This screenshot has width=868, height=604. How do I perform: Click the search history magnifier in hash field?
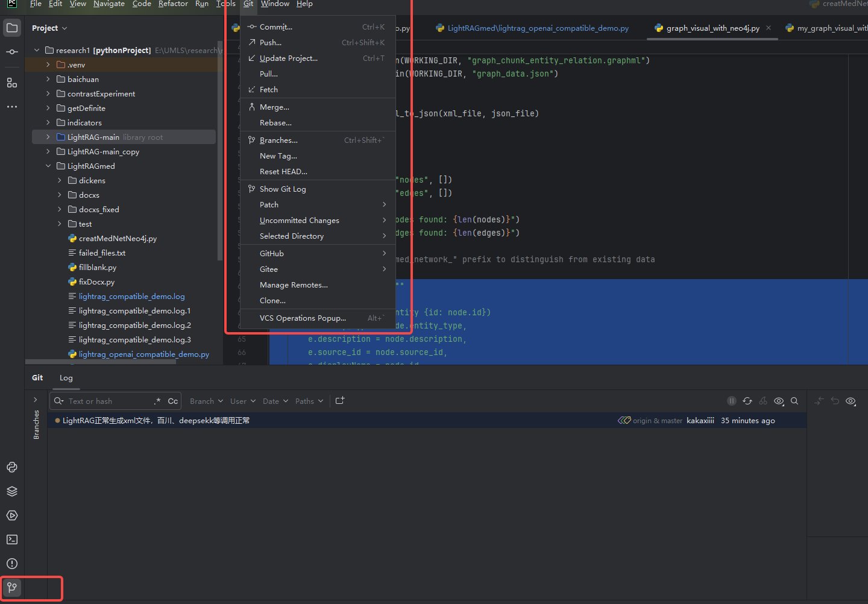pyautogui.click(x=58, y=401)
